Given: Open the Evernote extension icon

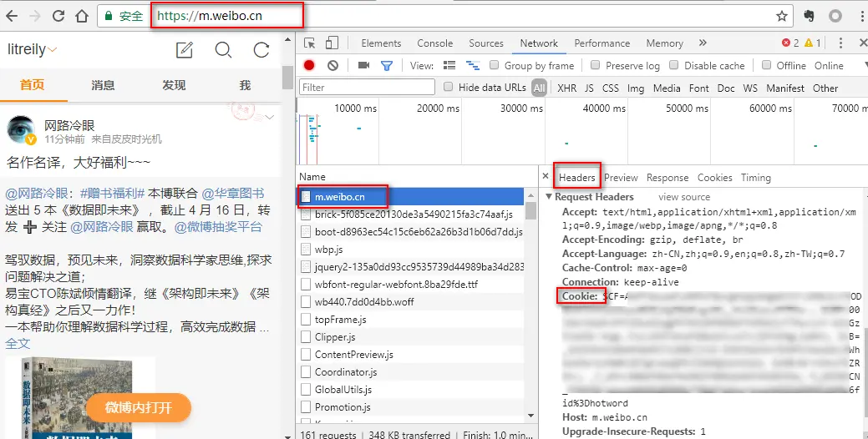Looking at the screenshot, I should point(810,16).
